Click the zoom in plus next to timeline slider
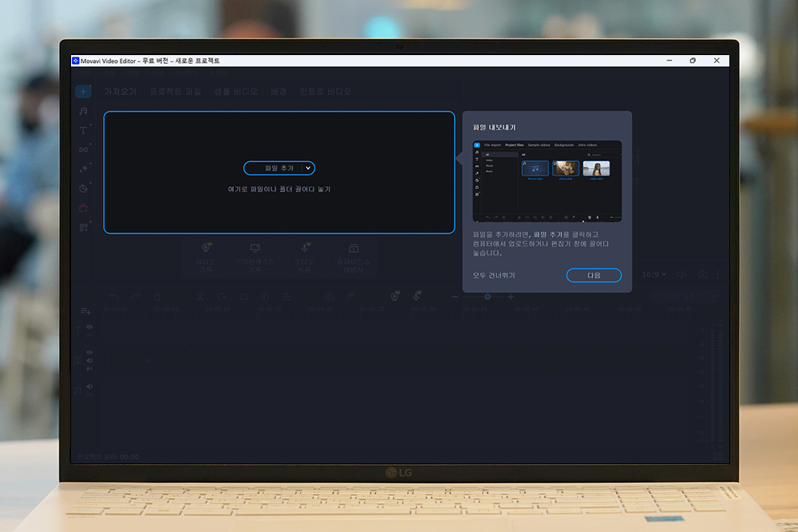The image size is (798, 532). (x=511, y=297)
